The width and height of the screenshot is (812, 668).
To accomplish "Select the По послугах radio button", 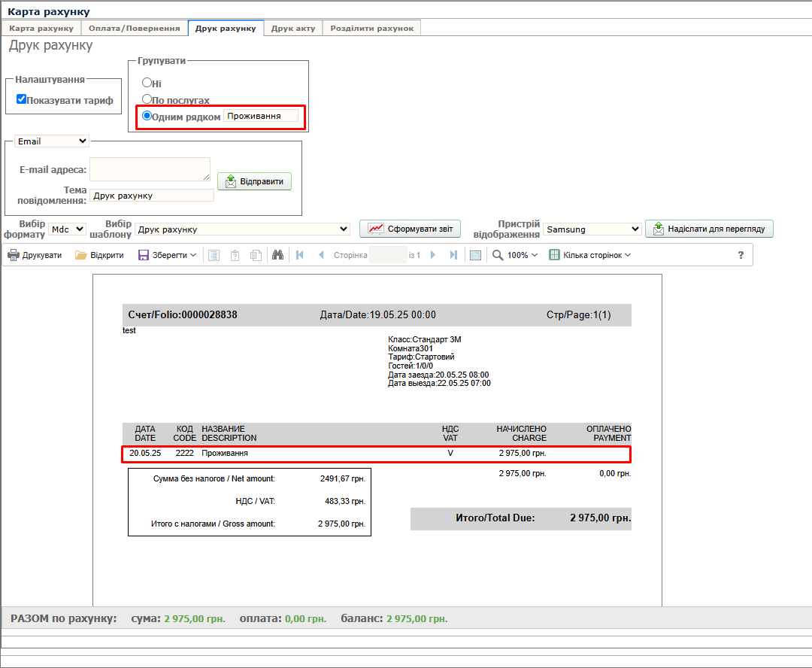I will (147, 99).
